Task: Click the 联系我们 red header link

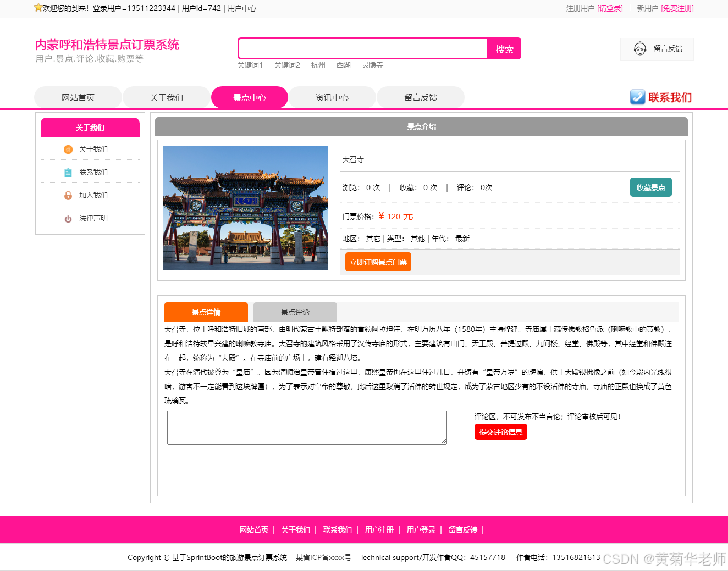Action: 670,97
